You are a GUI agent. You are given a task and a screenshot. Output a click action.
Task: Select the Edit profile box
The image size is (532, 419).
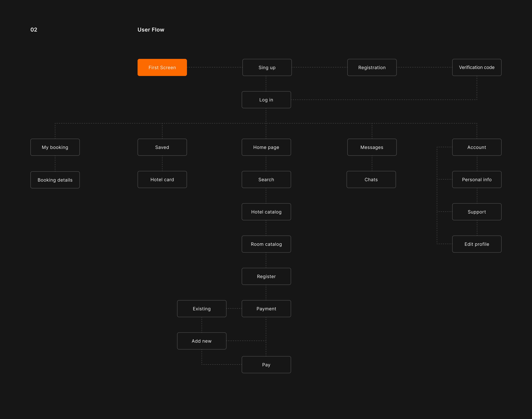[477, 244]
